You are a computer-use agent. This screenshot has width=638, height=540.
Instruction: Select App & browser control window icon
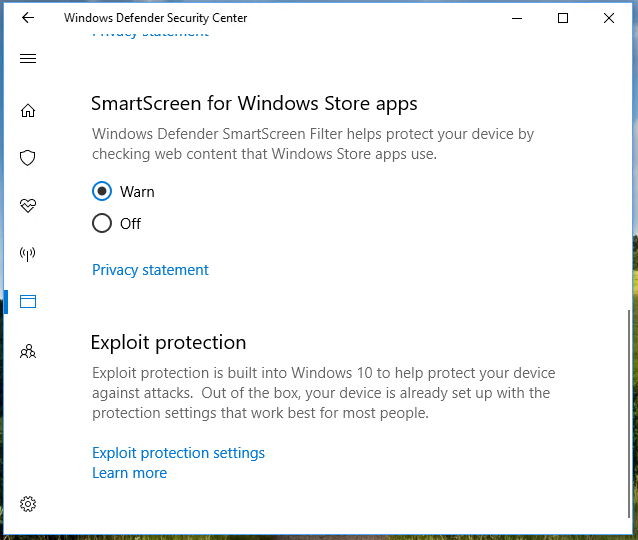pos(28,302)
